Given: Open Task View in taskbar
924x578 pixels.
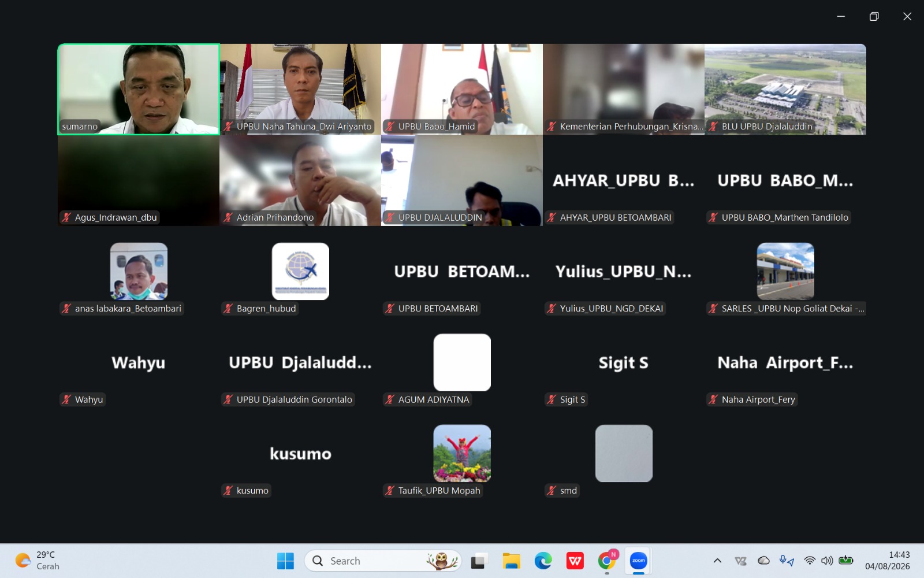Looking at the screenshot, I should (x=479, y=561).
